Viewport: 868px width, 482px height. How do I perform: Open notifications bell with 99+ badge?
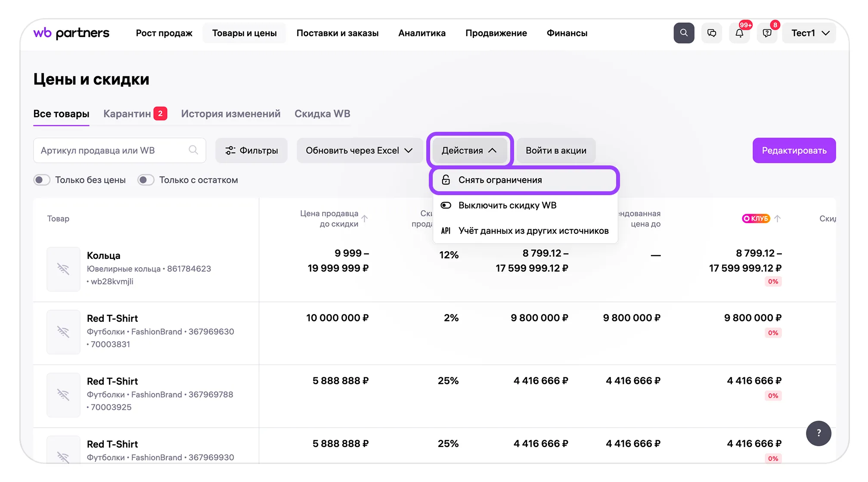pos(739,33)
